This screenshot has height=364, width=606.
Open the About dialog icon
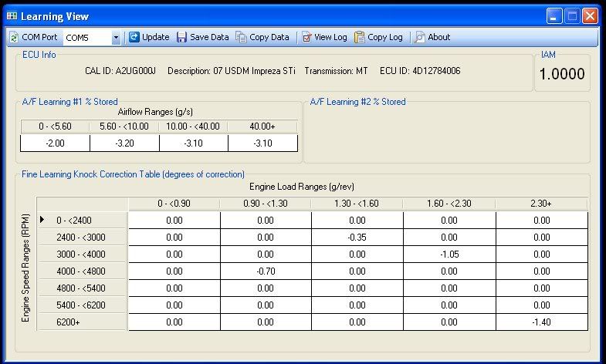tap(419, 37)
